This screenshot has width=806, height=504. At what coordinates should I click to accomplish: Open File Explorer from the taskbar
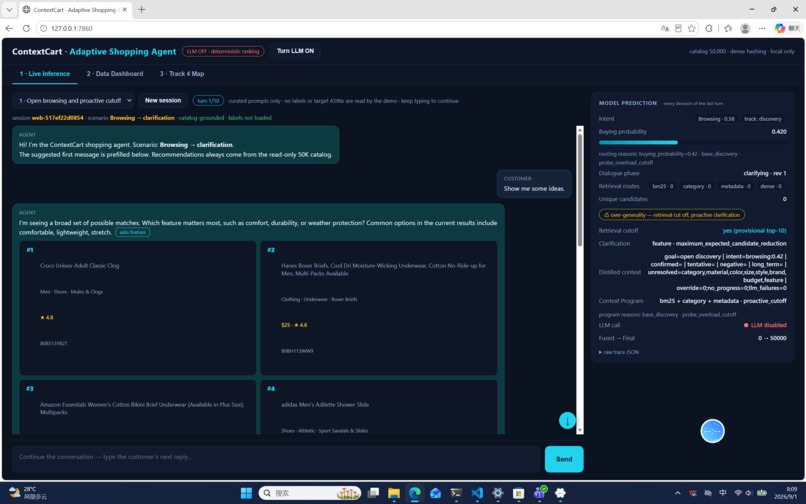(x=394, y=493)
